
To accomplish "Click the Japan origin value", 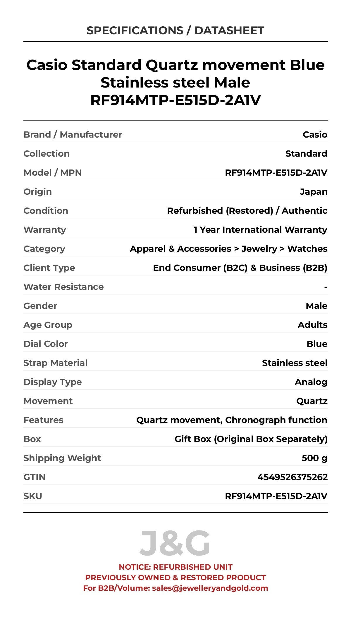I will (313, 192).
